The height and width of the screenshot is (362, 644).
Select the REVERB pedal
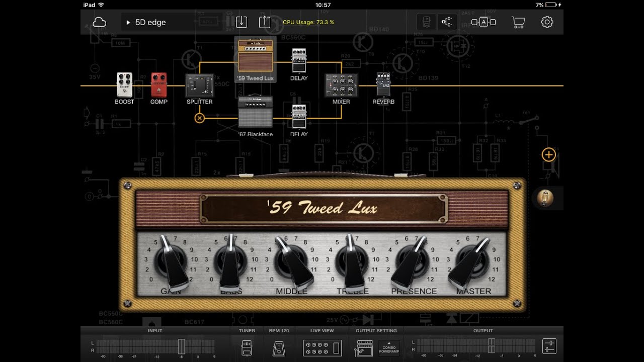coord(383,84)
